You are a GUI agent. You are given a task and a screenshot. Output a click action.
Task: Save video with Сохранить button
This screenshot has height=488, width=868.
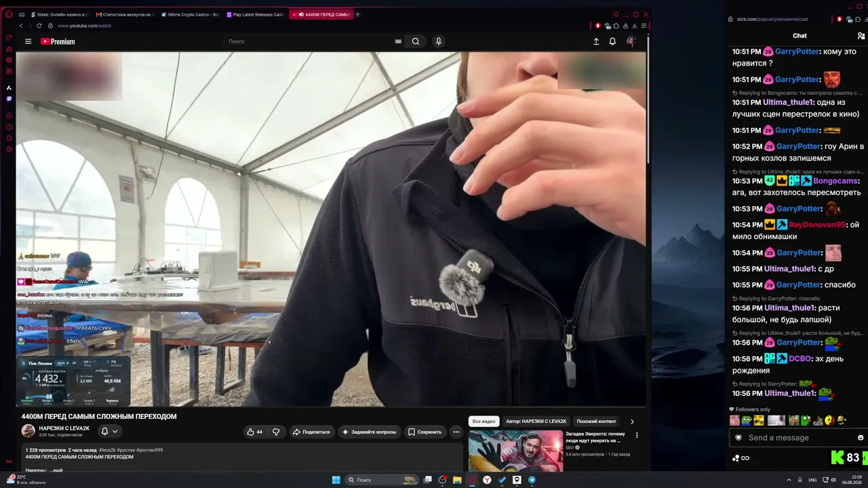click(425, 432)
